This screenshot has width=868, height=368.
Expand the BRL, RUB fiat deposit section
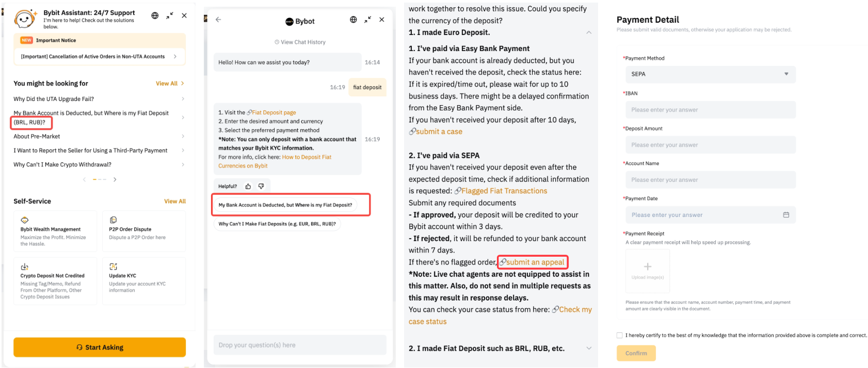coord(589,348)
